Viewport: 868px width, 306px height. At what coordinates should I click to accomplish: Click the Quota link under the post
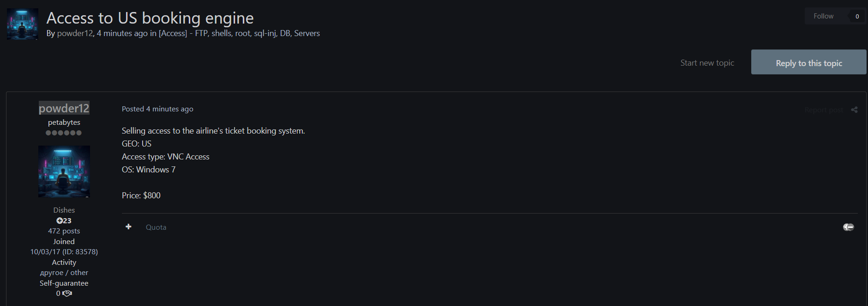click(x=156, y=227)
